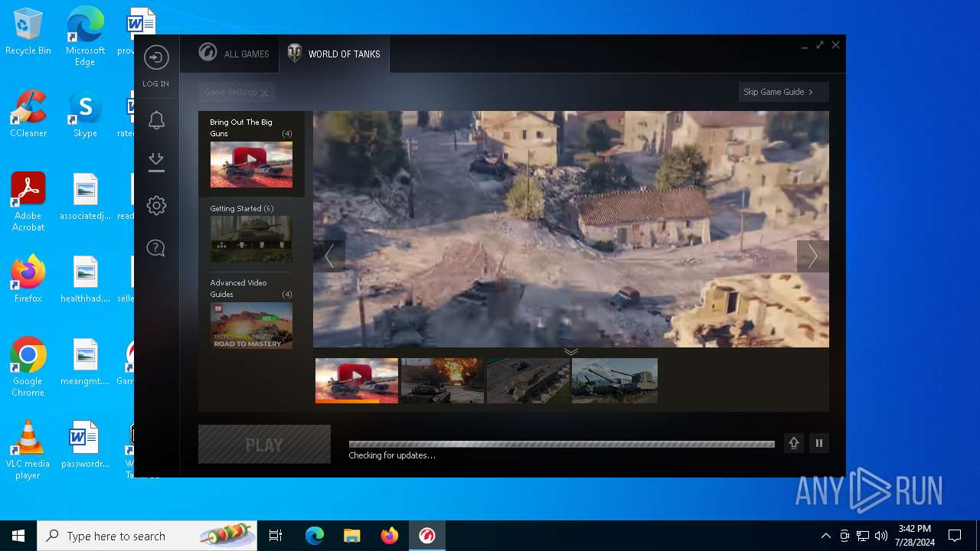The width and height of the screenshot is (980, 551).
Task: Click the update progress bar
Action: click(562, 444)
